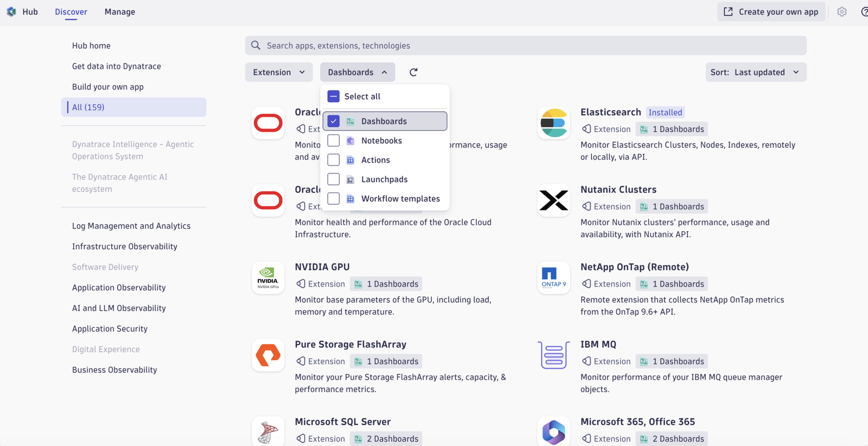The height and width of the screenshot is (446, 868).
Task: Click external-link icon in Create your own app
Action: point(728,11)
